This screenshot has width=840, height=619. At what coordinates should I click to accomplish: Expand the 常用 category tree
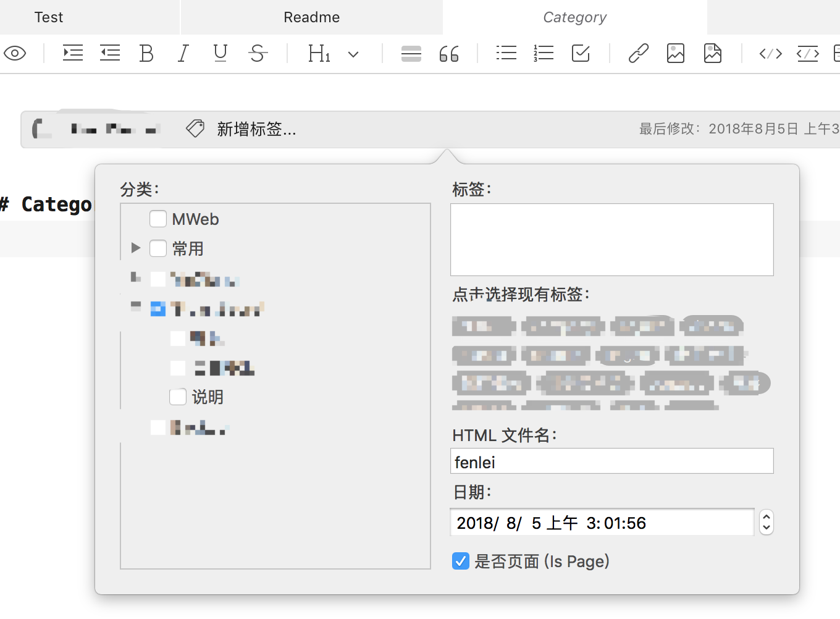(136, 248)
